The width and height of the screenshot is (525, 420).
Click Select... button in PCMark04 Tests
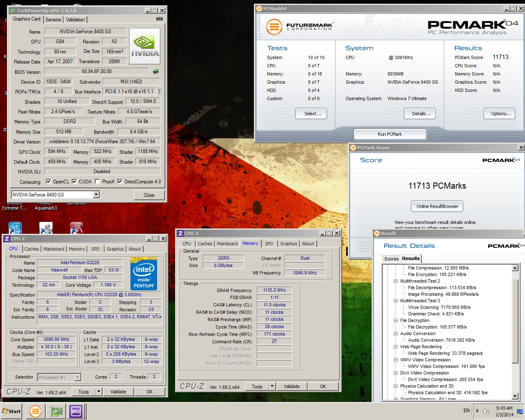pyautogui.click(x=311, y=114)
